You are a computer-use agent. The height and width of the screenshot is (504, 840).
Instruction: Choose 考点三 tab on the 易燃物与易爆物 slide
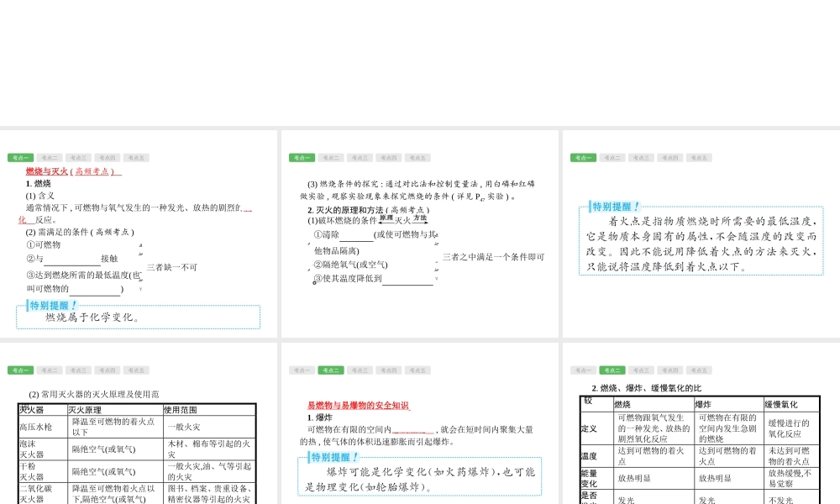tap(360, 370)
